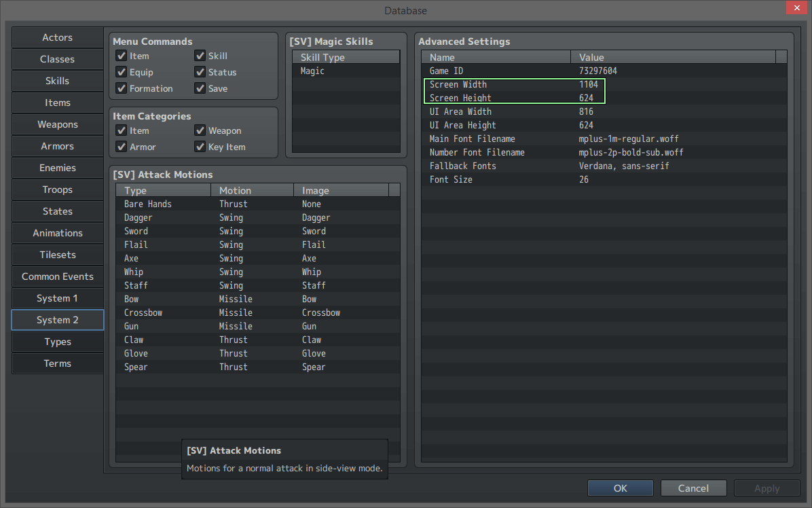Select the Main Font Filename row

604,139
